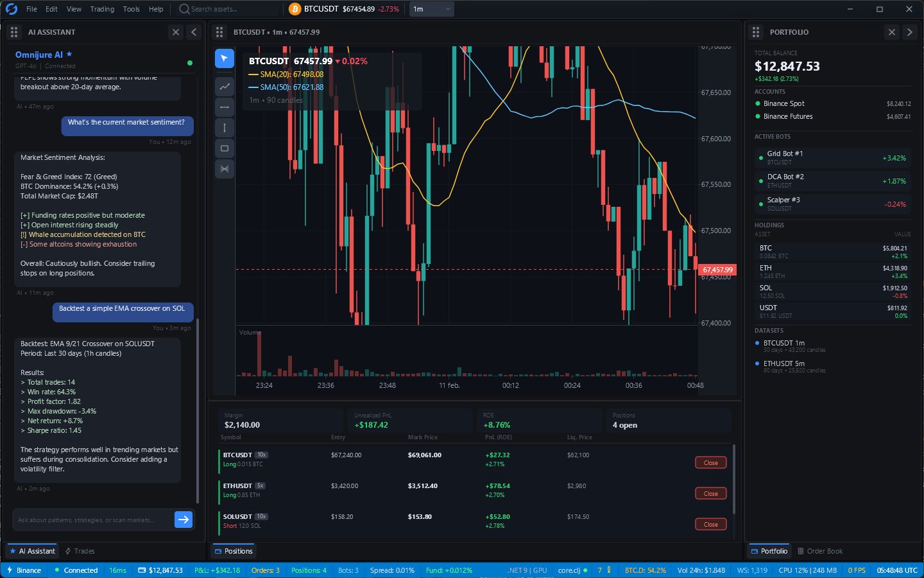Click Bots: 3 in status bar
The width and height of the screenshot is (924, 578).
click(348, 570)
